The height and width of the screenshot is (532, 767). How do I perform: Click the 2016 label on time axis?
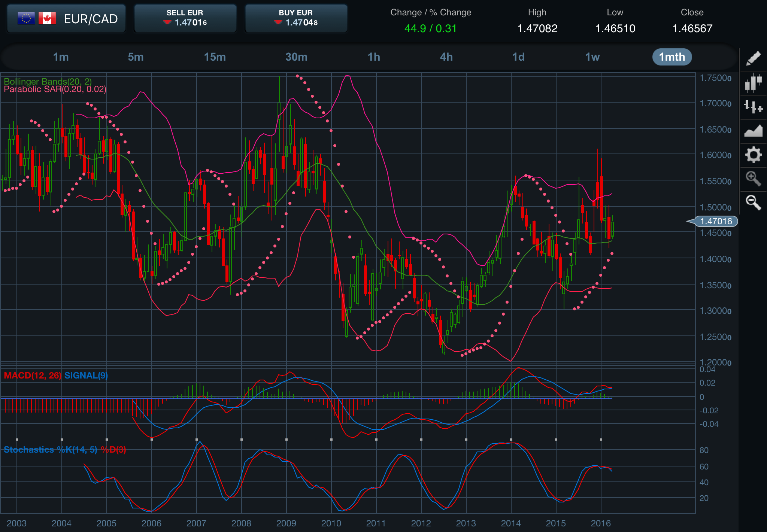tap(601, 523)
